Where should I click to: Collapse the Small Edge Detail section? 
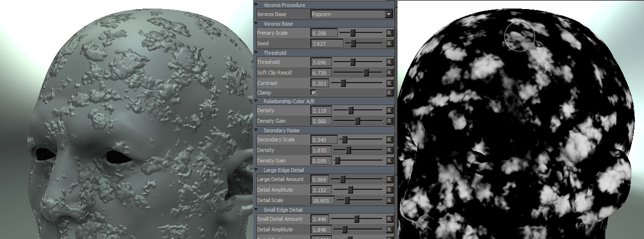click(259, 210)
